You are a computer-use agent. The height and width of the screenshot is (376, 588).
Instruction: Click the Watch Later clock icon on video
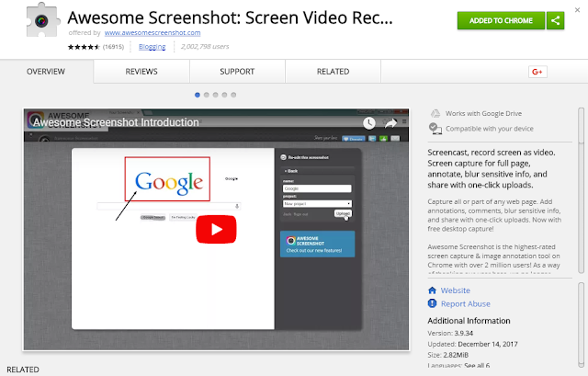pos(369,122)
